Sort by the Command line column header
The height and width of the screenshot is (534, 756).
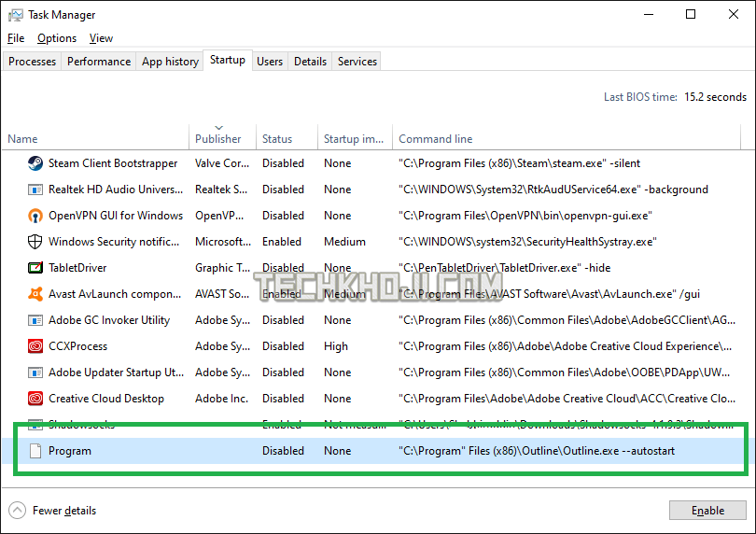pyautogui.click(x=567, y=139)
